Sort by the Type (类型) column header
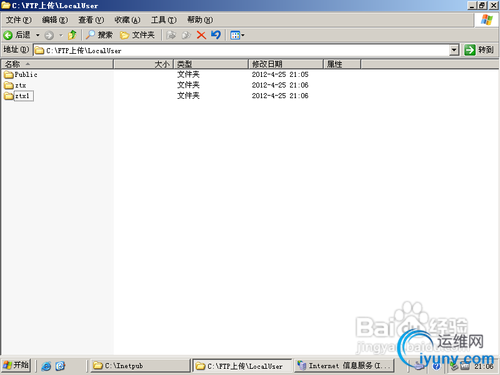 click(211, 64)
